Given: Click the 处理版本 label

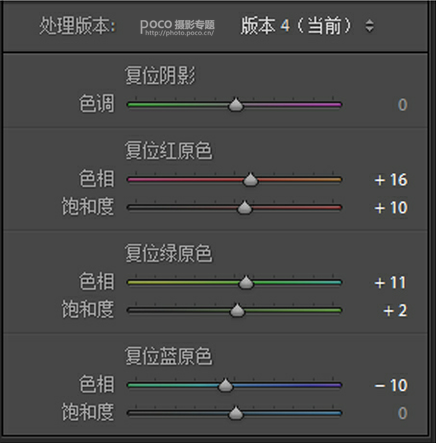Looking at the screenshot, I should (x=77, y=26).
